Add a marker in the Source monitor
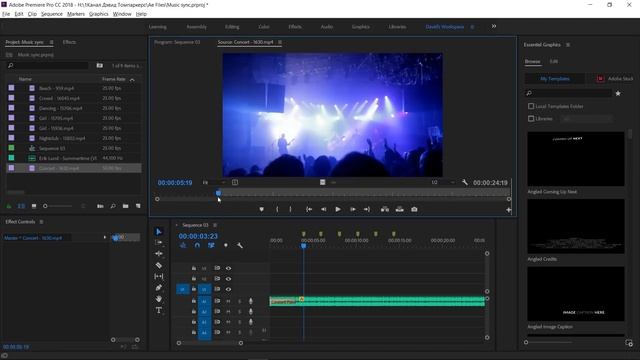640x360 pixels. pos(262,209)
